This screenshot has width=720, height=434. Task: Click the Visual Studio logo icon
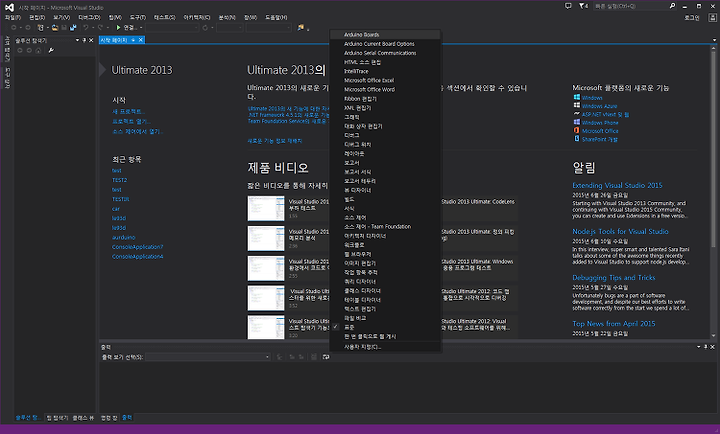pos(9,7)
